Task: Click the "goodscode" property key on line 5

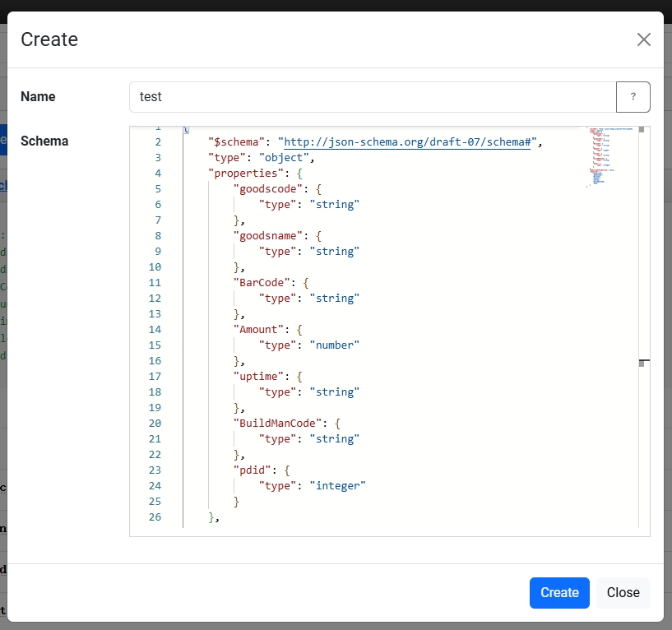Action: coord(268,189)
